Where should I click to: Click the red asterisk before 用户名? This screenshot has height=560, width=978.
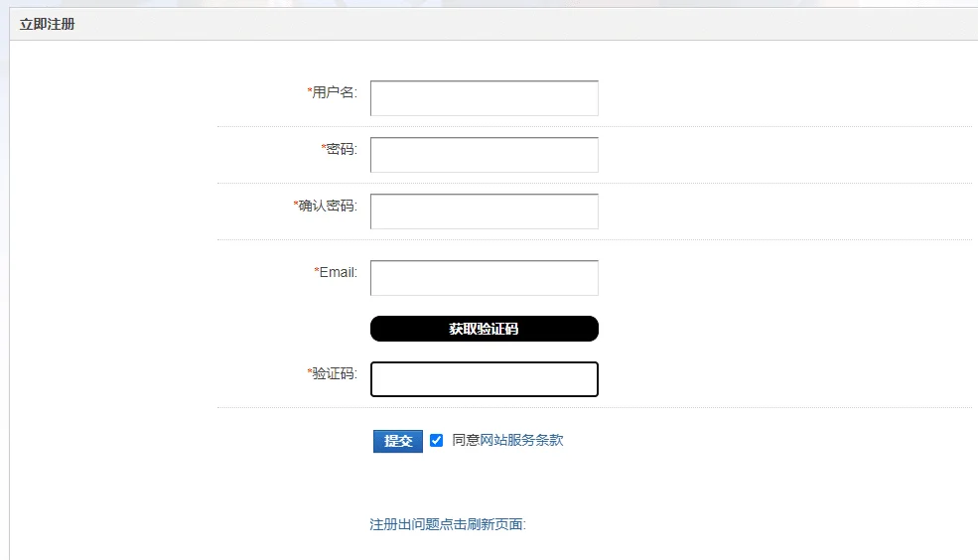(310, 90)
